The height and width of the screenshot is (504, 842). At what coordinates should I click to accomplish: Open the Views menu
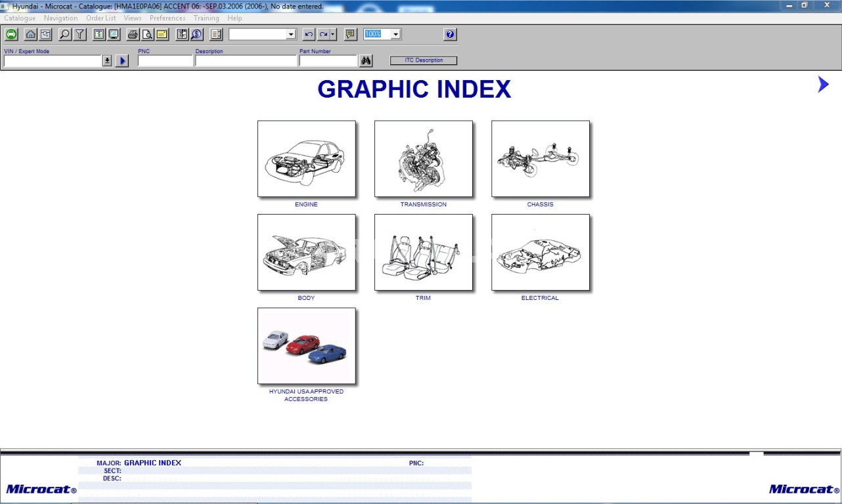point(132,18)
